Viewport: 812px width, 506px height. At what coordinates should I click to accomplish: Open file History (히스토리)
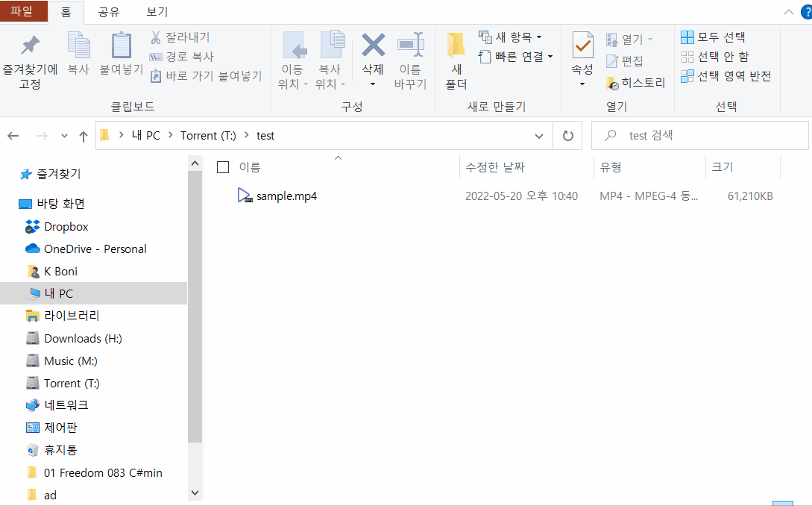pos(635,83)
